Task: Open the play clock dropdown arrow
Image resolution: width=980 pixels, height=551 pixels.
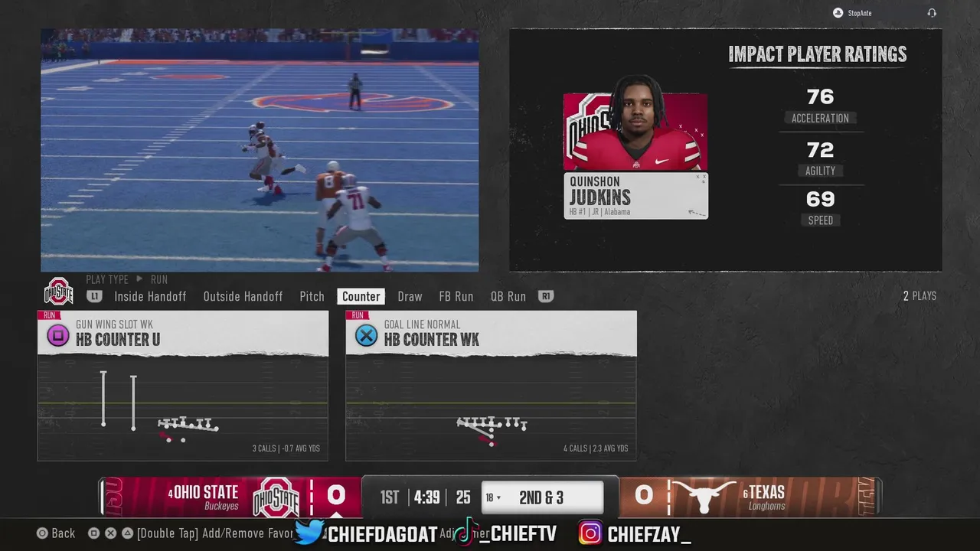Action: [499, 498]
